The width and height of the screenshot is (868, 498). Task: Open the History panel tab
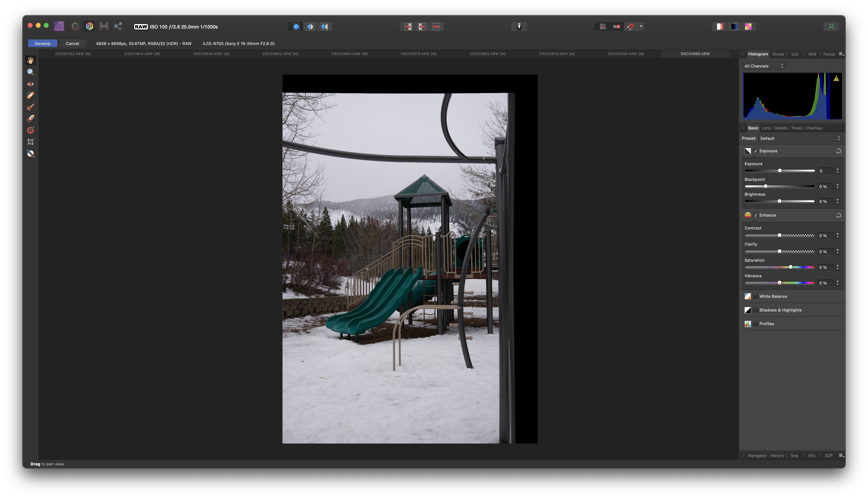pyautogui.click(x=777, y=456)
